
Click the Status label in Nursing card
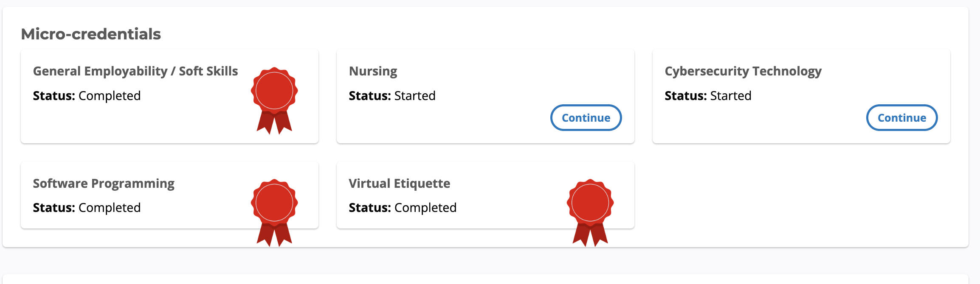[x=369, y=96]
